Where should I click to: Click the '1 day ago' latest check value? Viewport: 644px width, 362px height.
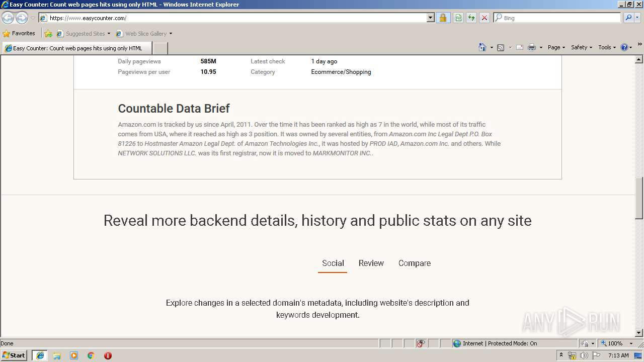coord(324,61)
